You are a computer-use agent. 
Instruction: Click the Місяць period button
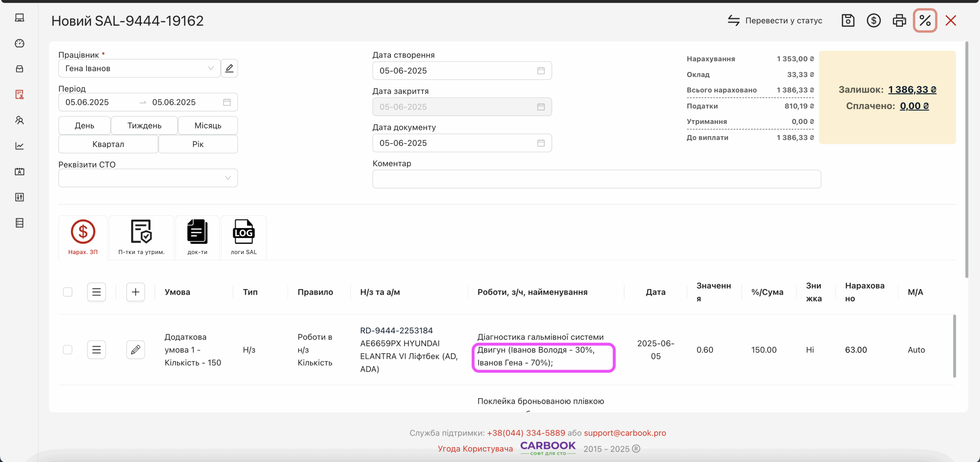[208, 126]
